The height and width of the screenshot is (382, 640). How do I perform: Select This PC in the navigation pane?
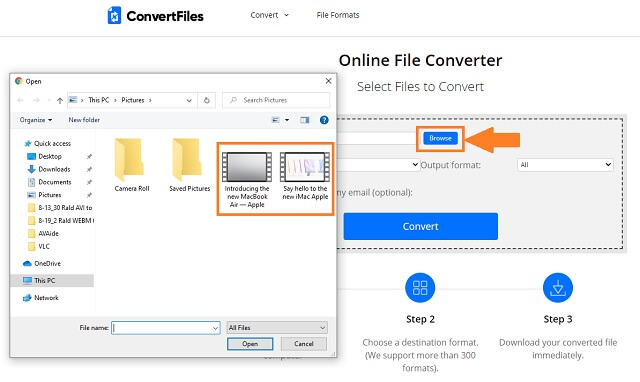[x=52, y=280]
